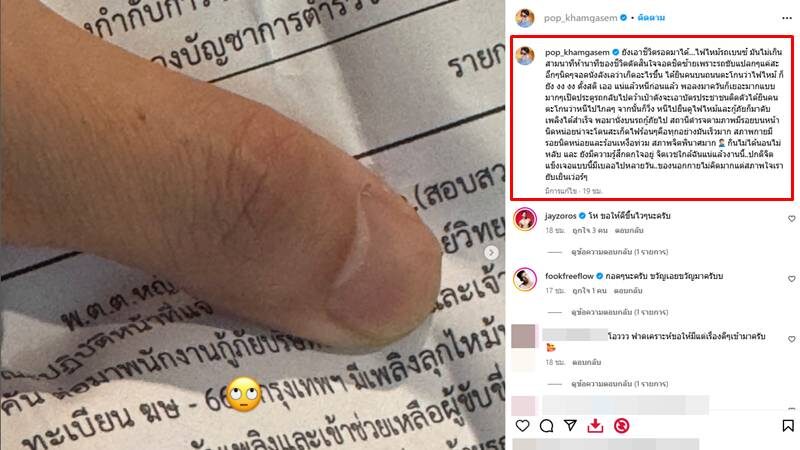Open the fookfreeflow username link
This screenshot has width=800, height=450.
(x=569, y=276)
